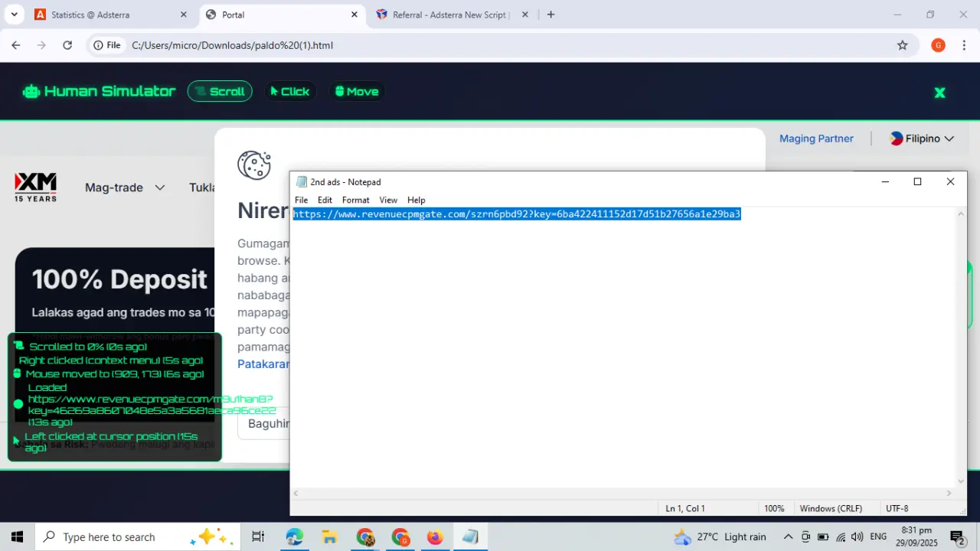980x551 pixels.
Task: Close the Statistics @ Adsterra tab
Action: [x=183, y=15]
